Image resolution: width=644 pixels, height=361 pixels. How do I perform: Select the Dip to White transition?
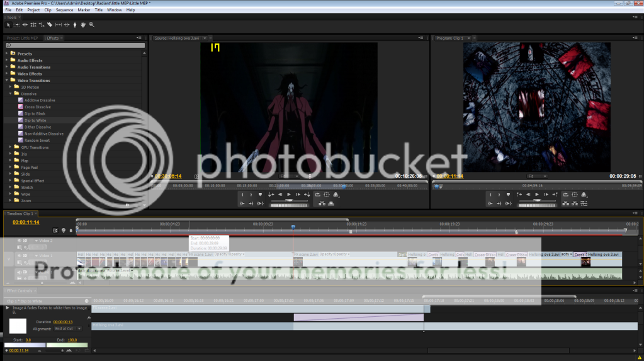[35, 120]
